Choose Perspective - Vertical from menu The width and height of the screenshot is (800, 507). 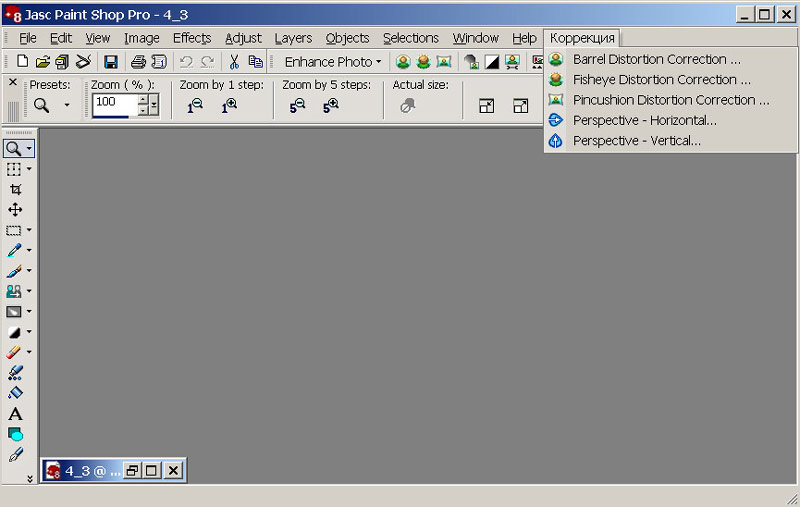tap(636, 141)
